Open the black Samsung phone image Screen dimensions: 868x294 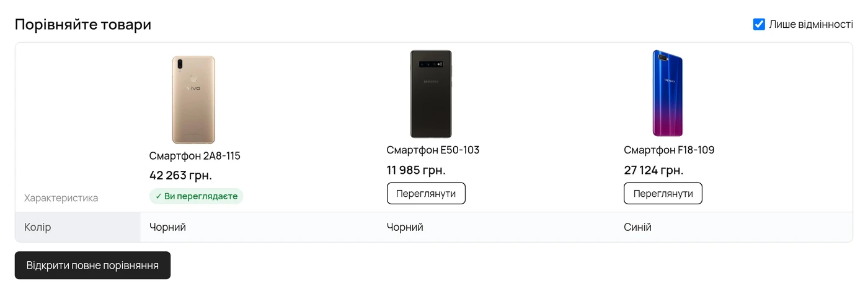coord(431,94)
